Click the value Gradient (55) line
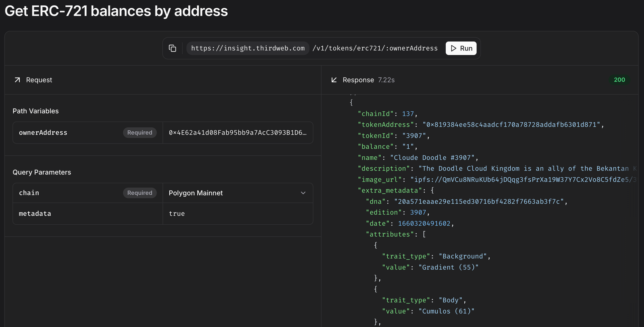 click(x=430, y=267)
